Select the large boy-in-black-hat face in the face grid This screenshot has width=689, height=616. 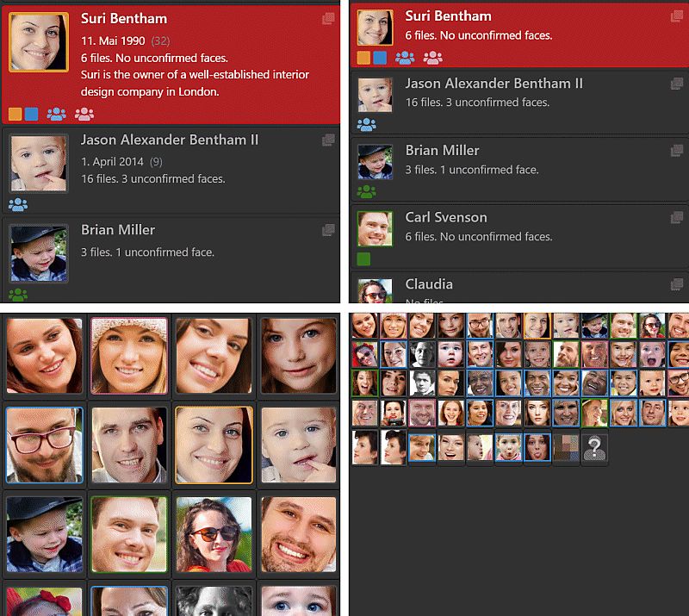coord(44,534)
